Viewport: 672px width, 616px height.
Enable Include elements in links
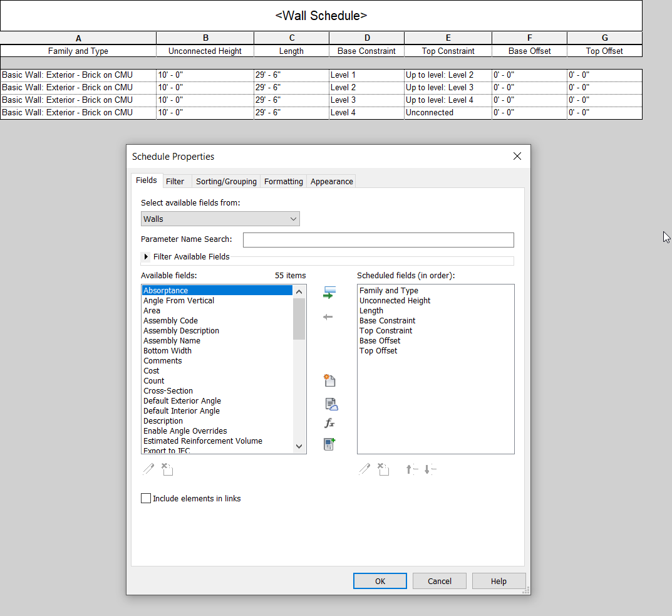(x=146, y=498)
